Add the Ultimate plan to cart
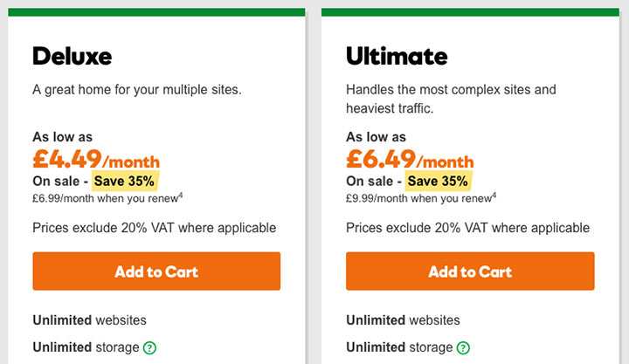Image resolution: width=629 pixels, height=364 pixels. [x=470, y=271]
